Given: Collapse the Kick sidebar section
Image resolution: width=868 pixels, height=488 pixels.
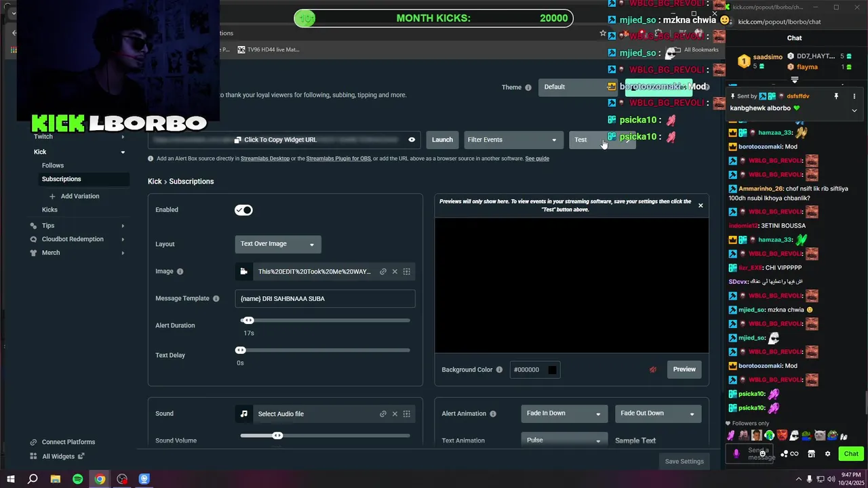Looking at the screenshot, I should [x=123, y=152].
